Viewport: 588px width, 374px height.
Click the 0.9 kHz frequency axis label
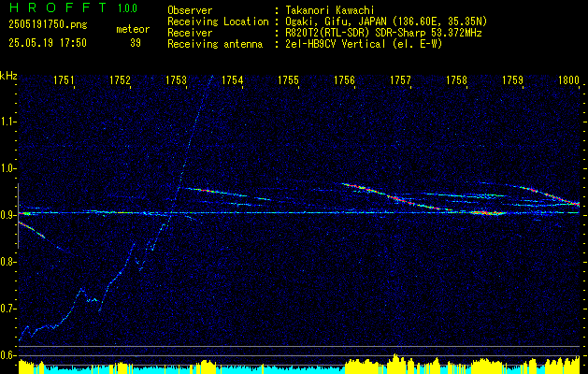pyautogui.click(x=7, y=215)
